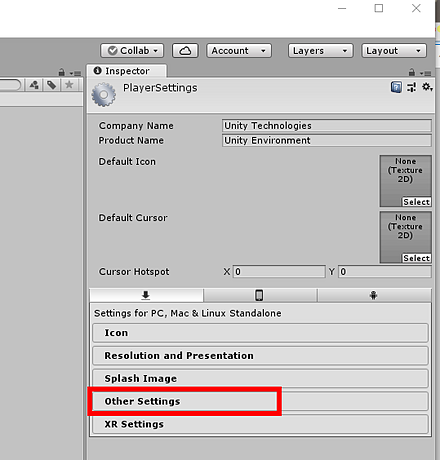Switch to the Android platform tab

pos(374,295)
